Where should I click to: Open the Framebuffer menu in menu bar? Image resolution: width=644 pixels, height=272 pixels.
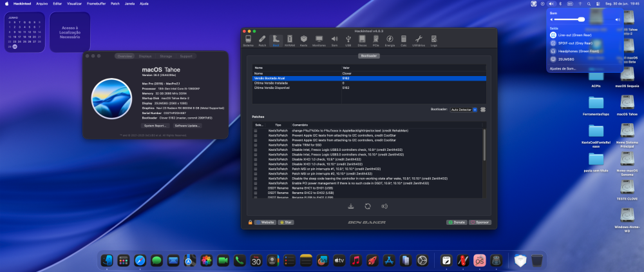tap(97, 3)
